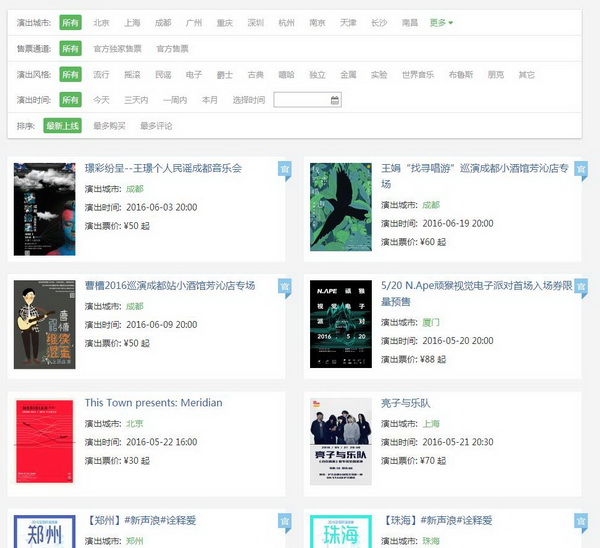Sort by 最多评论
The image size is (600, 548).
156,126
